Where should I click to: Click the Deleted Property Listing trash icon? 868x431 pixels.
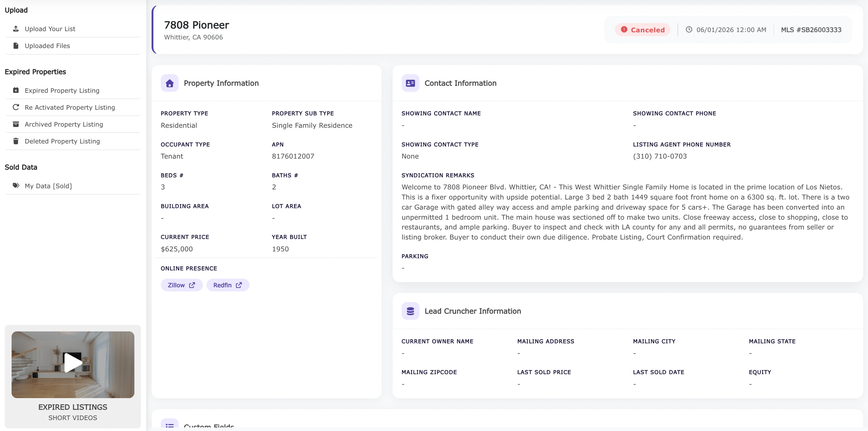(16, 141)
